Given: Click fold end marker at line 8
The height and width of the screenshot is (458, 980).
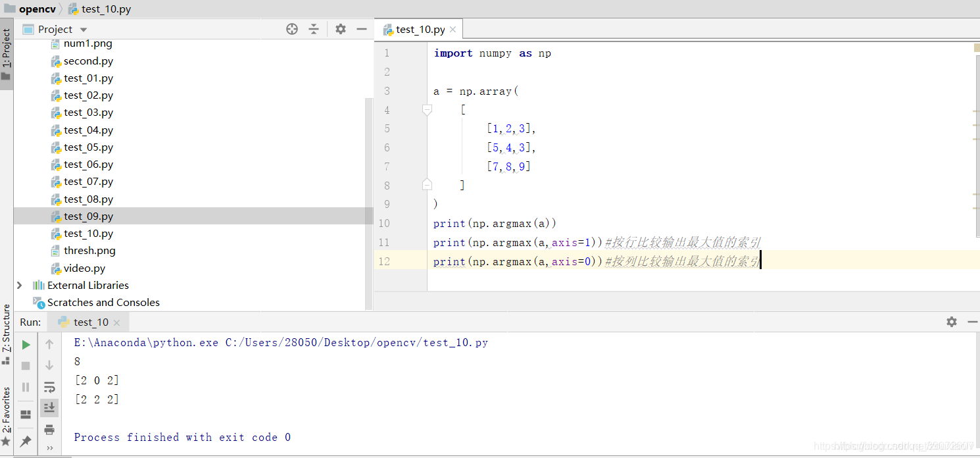Looking at the screenshot, I should pos(427,184).
